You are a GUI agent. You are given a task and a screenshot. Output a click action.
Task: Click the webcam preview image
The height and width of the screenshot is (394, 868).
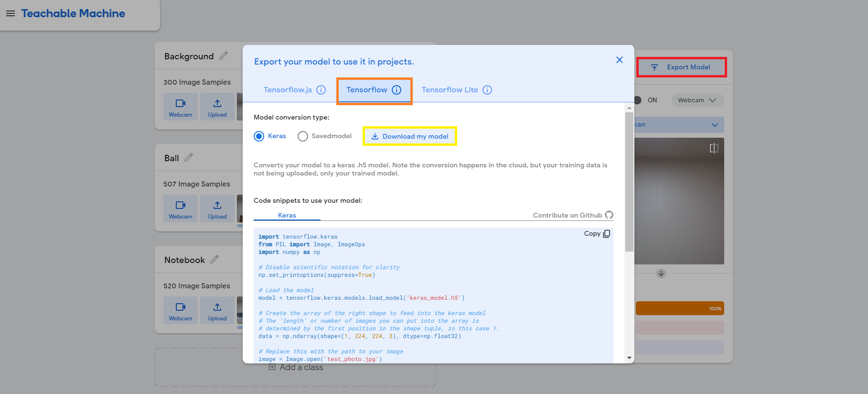(x=679, y=201)
